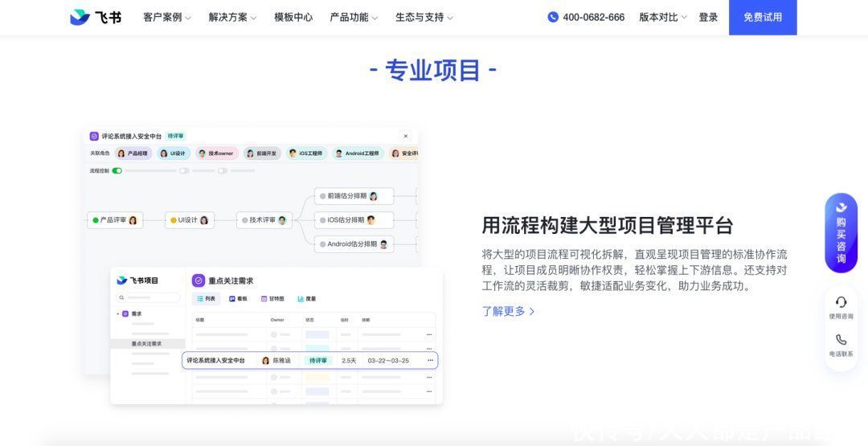
Task: Select the Android工程师 role chip
Action: [358, 153]
